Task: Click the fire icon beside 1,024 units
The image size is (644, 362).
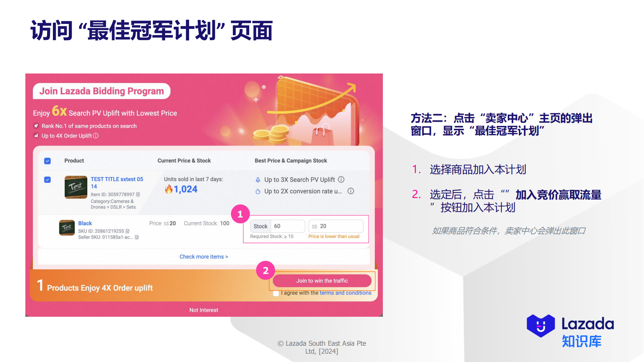Action: tap(168, 189)
